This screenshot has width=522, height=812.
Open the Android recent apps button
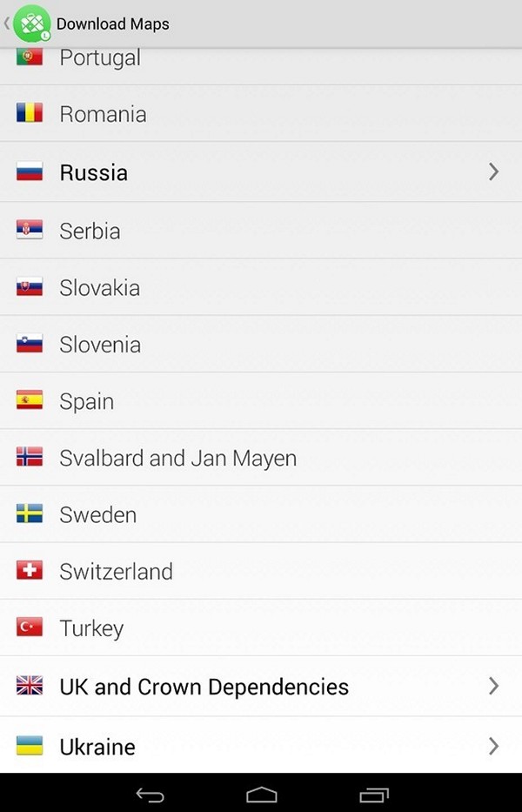tap(374, 795)
